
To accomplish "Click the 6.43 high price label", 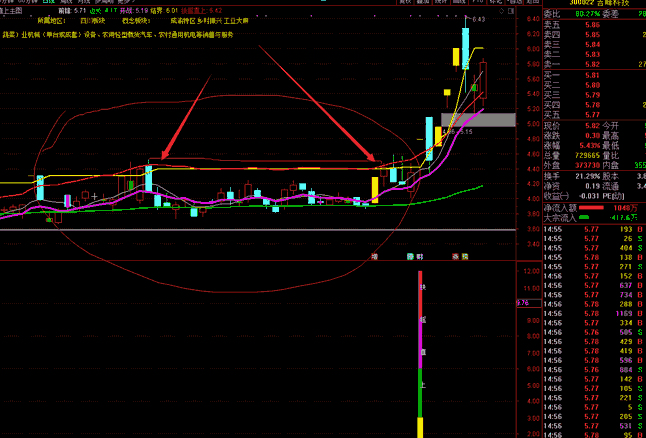I will click(479, 19).
